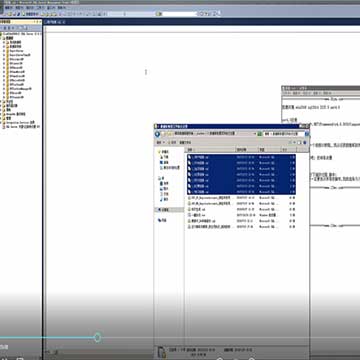
Task: Click the Open button in Explorer toolbar
Action: (172, 142)
